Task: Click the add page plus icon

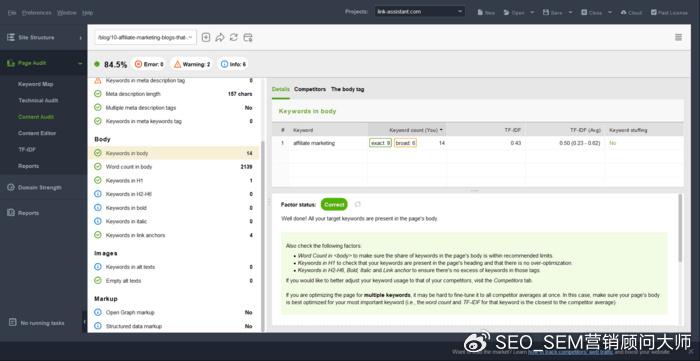Action: tap(206, 37)
